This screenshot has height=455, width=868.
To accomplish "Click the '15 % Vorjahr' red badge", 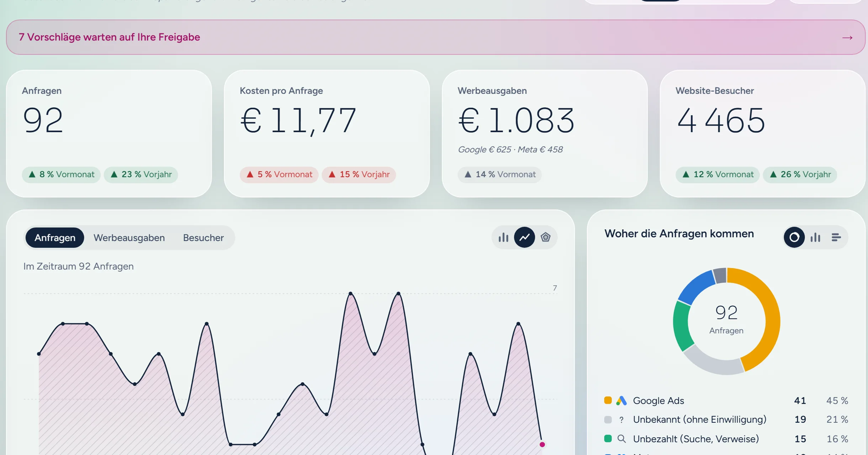I will tap(359, 175).
